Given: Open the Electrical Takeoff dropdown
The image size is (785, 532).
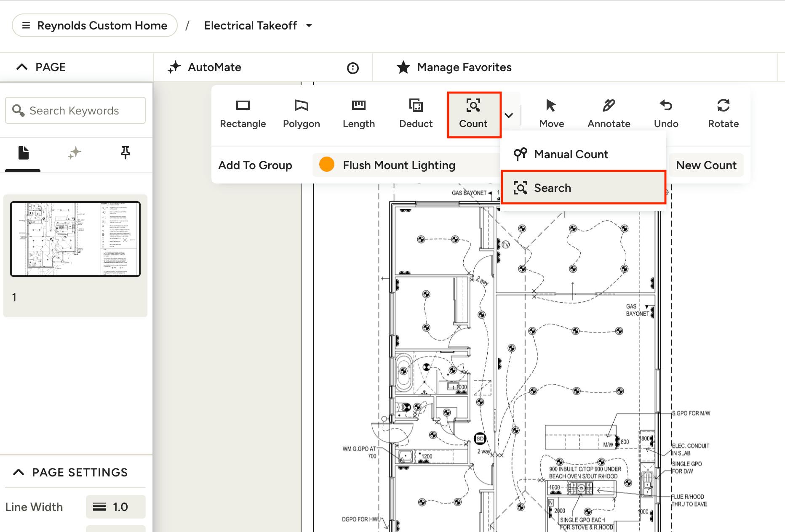Looking at the screenshot, I should pyautogui.click(x=309, y=26).
